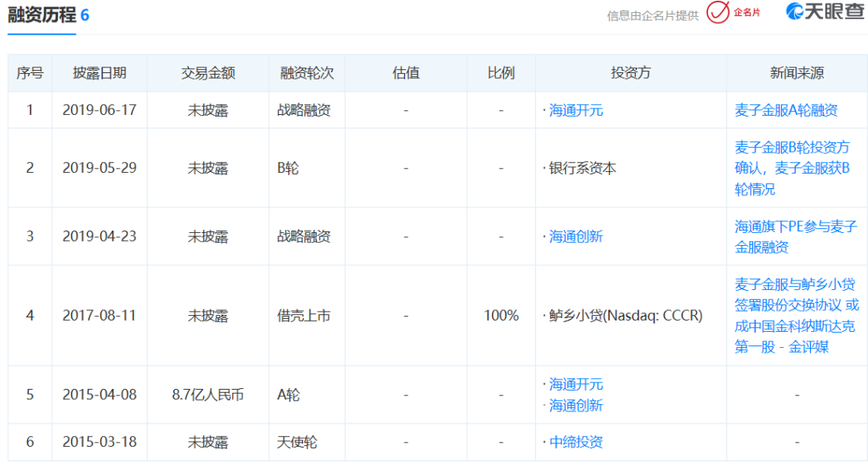Open the 麦子金服与鲈乡小贷 news link
Image resolution: width=868 pixels, height=462 pixels.
(x=796, y=316)
